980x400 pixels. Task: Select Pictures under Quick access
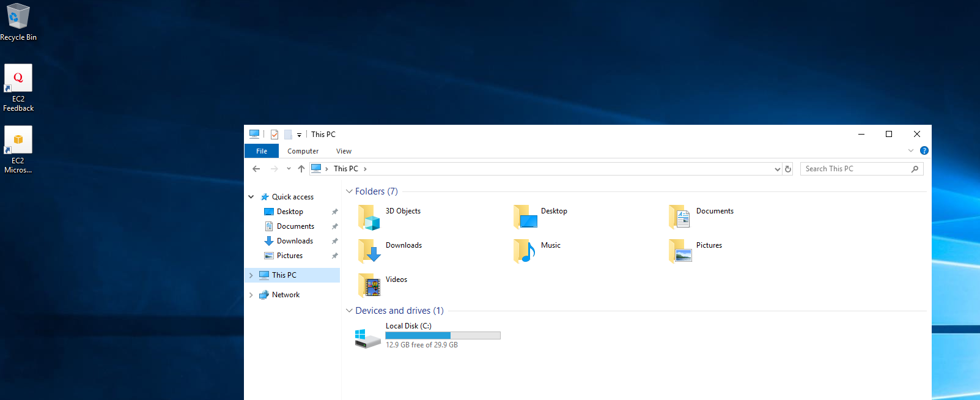coord(290,256)
